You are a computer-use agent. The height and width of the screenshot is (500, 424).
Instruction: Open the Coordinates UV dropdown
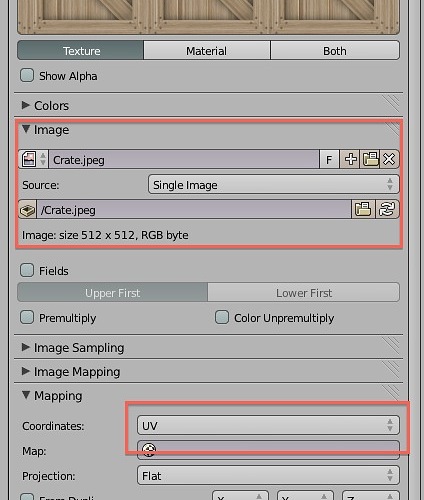click(x=268, y=425)
